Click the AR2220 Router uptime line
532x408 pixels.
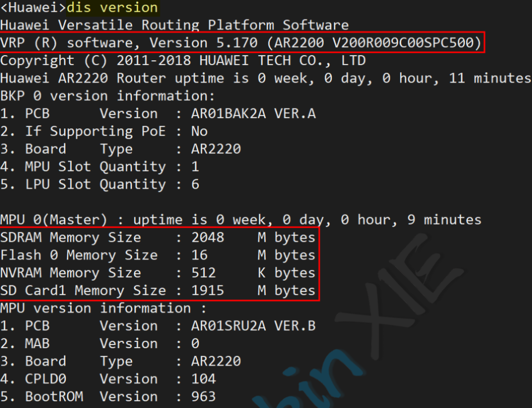(x=265, y=78)
